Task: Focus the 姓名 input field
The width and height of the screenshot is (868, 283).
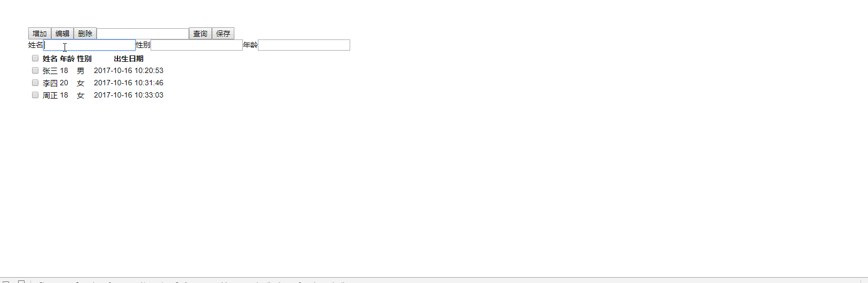Action: [x=90, y=45]
